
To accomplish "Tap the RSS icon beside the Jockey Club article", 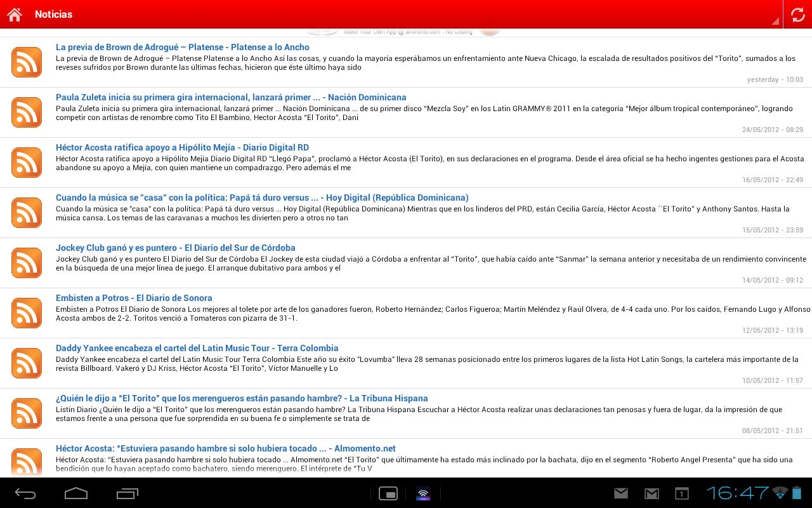I will tap(27, 263).
